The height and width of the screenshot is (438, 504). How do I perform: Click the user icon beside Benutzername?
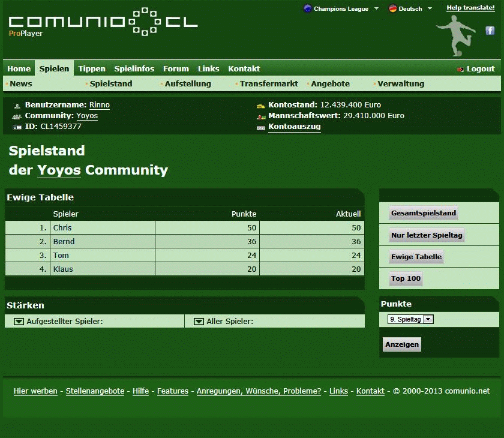[x=17, y=106]
